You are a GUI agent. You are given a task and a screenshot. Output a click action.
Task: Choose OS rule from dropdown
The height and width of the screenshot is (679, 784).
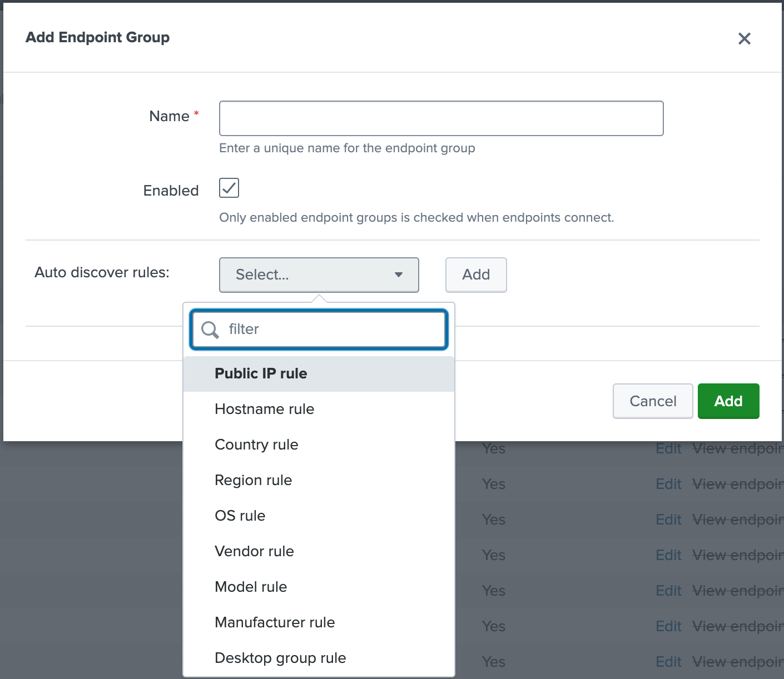click(240, 516)
